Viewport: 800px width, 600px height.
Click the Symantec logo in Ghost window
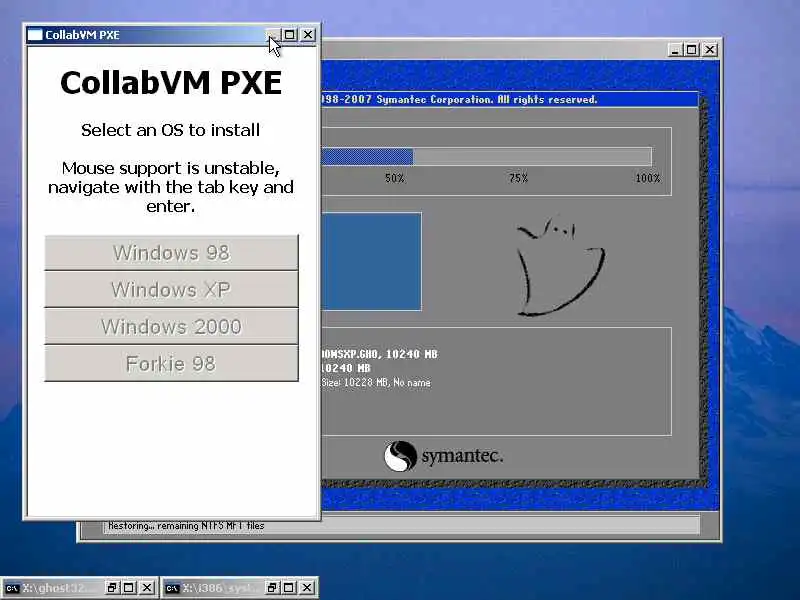point(443,456)
